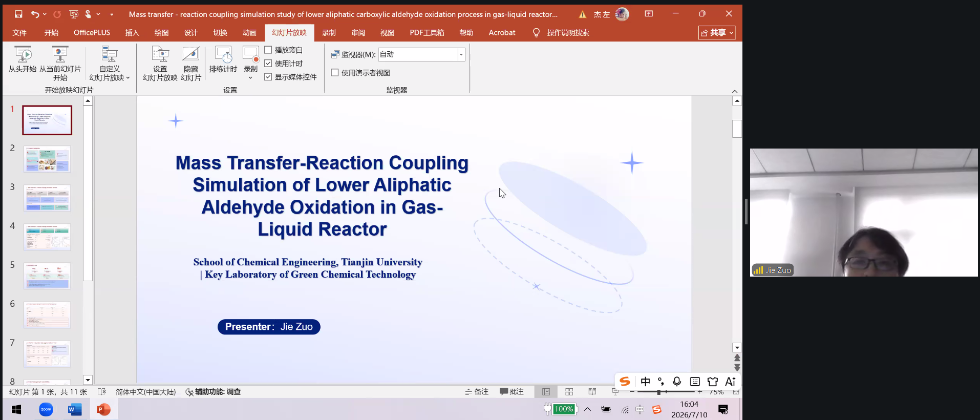Viewport: 980px width, 420px height.
Task: Click the Hide Slide (隐藏幻灯片) icon
Action: pos(190,54)
